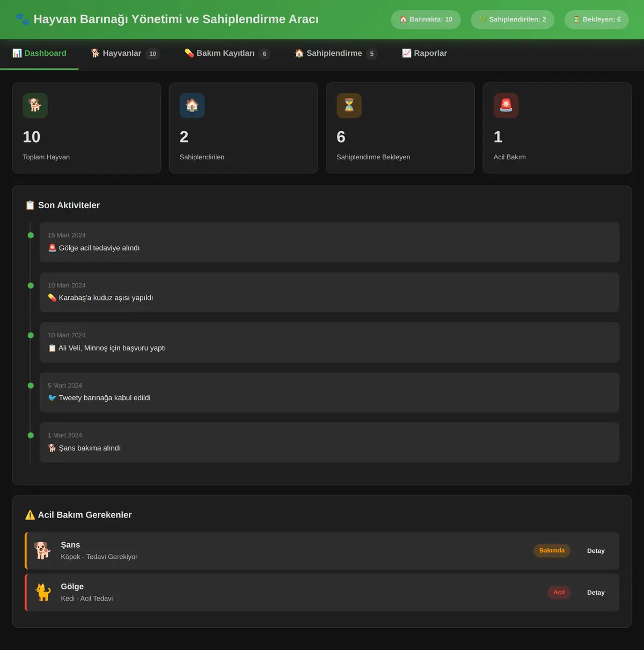Click the "Kedi - Acil Tedavi" description
The image size is (644, 650).
(87, 599)
